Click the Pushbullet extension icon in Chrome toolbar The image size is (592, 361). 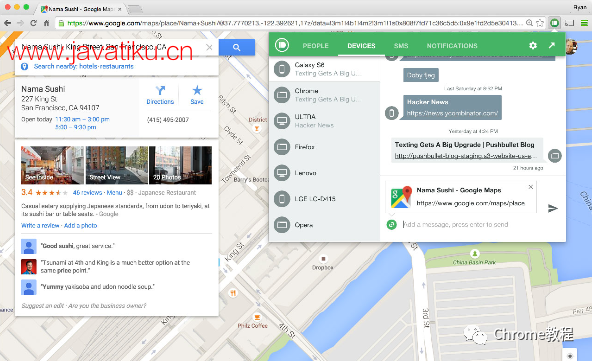554,23
